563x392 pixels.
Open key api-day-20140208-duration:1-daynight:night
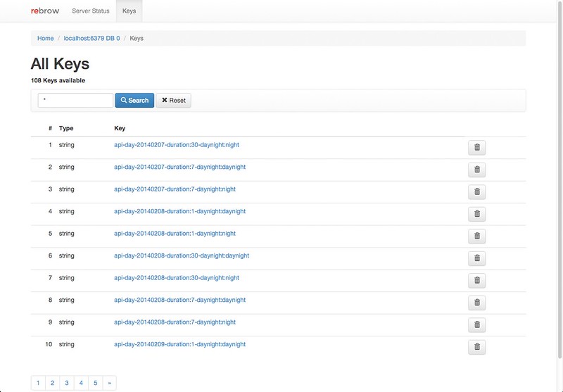pyautogui.click(x=175, y=234)
